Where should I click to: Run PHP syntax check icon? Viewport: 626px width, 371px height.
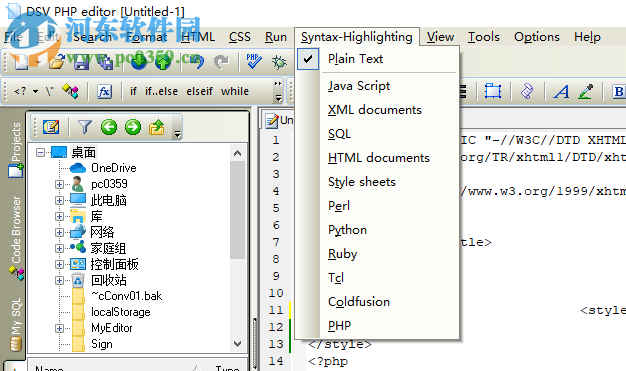click(254, 62)
